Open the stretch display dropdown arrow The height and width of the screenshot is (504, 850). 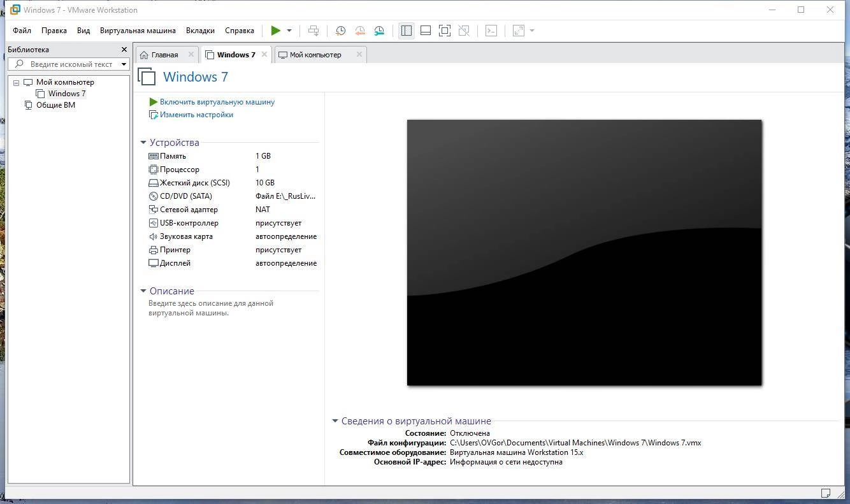tap(532, 31)
